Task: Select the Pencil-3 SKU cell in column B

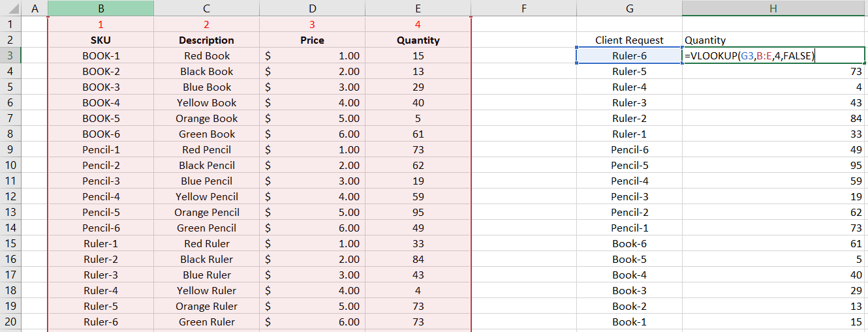Action: tap(101, 181)
